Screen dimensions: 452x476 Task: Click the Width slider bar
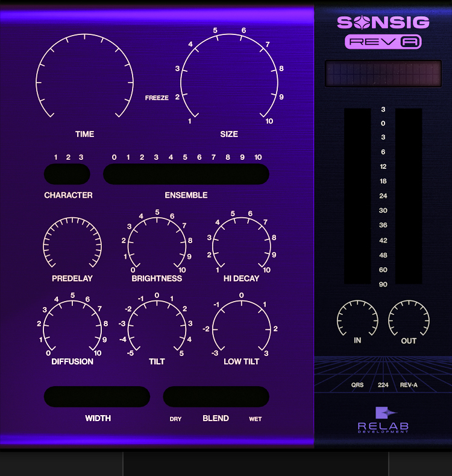coord(97,396)
